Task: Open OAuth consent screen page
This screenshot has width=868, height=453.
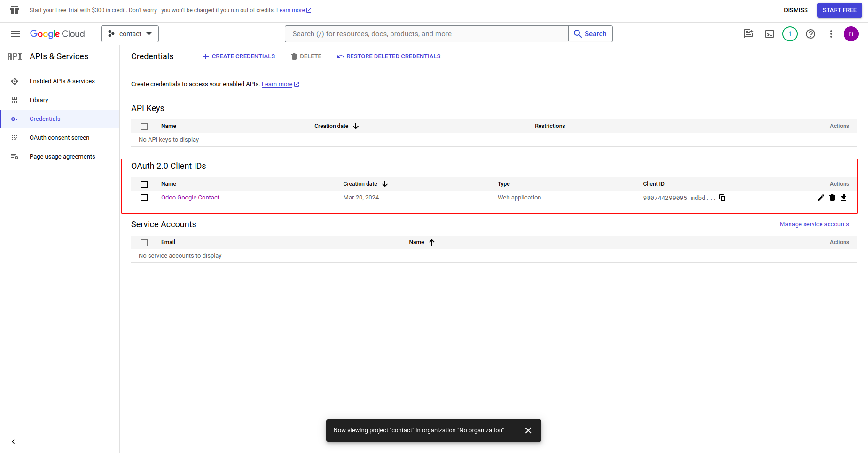Action: pyautogui.click(x=60, y=138)
